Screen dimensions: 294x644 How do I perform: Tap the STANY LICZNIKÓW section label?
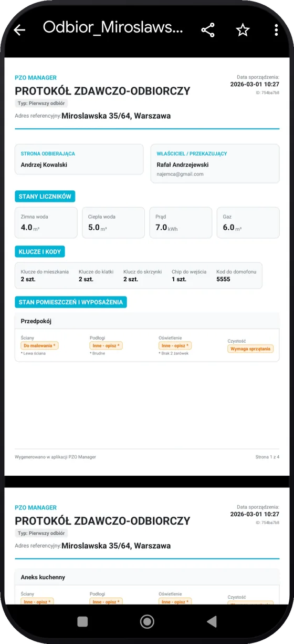(45, 197)
